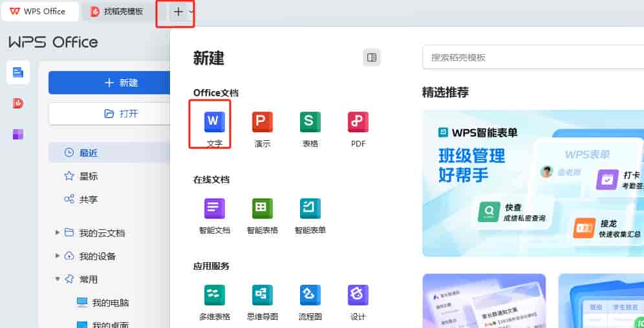Collapse the 常用 tree node
644x328 pixels.
click(x=57, y=279)
